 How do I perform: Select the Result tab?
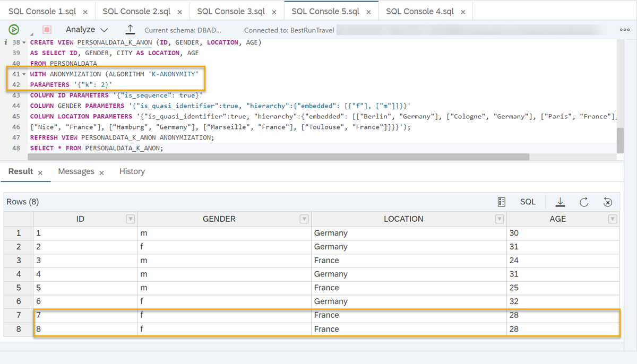coord(21,171)
